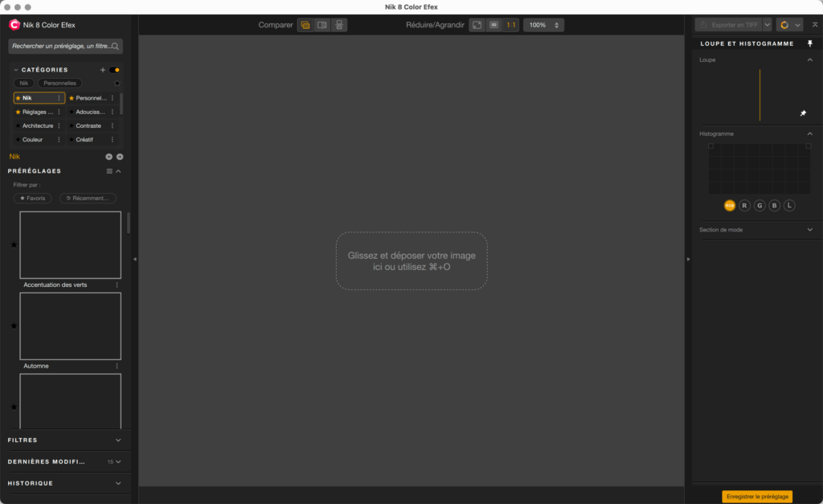Collapse the Catégories section chevron

16,70
